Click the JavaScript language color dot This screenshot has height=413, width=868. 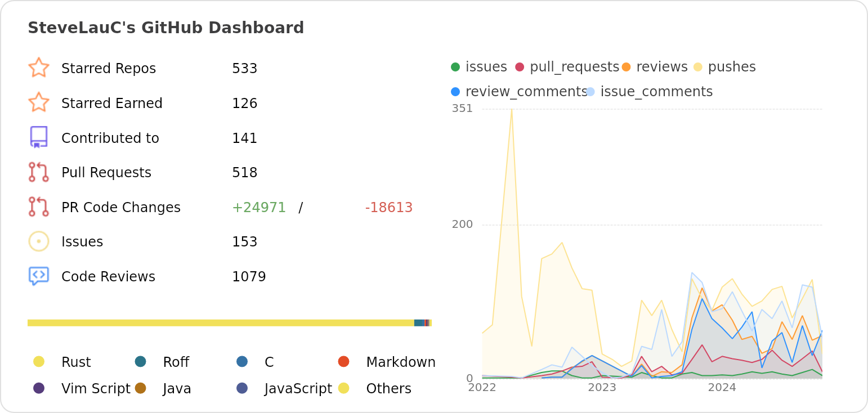(x=242, y=388)
